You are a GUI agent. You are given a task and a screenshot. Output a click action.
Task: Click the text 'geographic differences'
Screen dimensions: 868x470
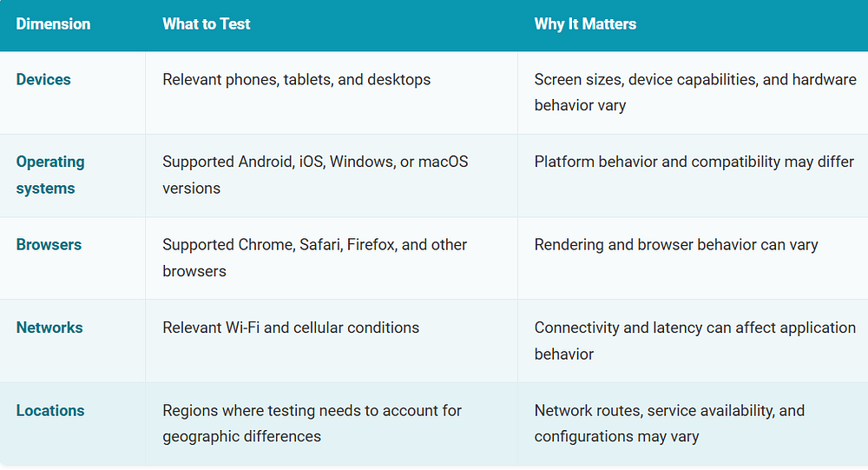(x=241, y=437)
